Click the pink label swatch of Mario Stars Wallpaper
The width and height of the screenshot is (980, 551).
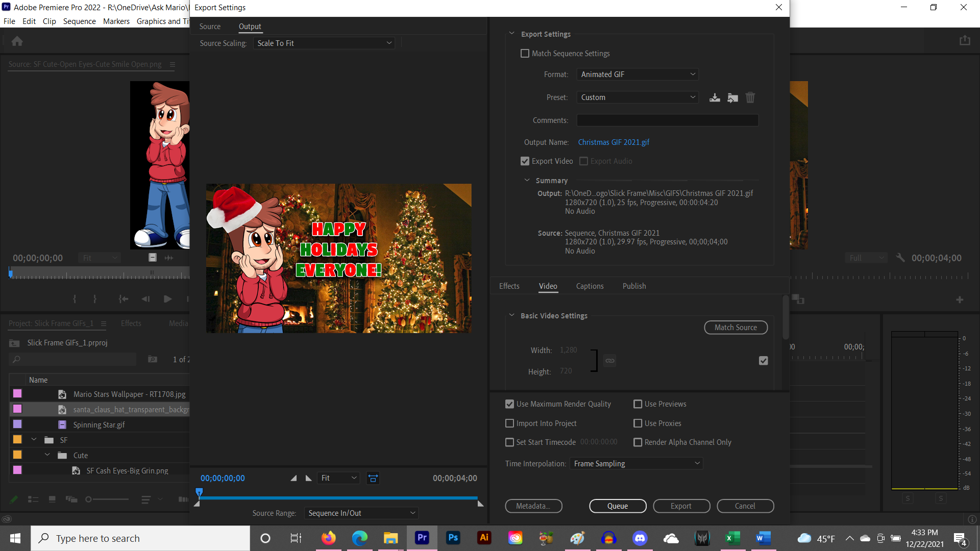point(17,393)
